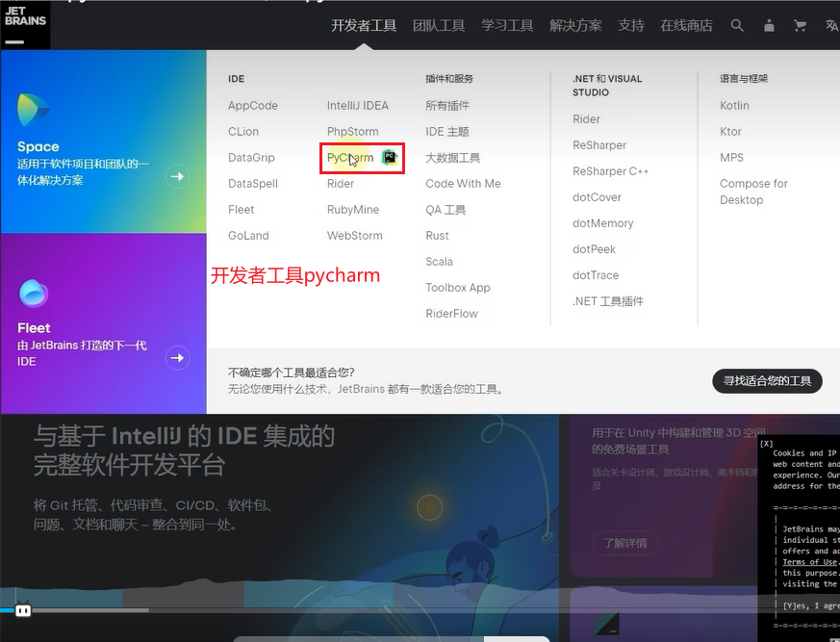Open Compose for Desktop link
The height and width of the screenshot is (642, 840).
pyautogui.click(x=753, y=192)
